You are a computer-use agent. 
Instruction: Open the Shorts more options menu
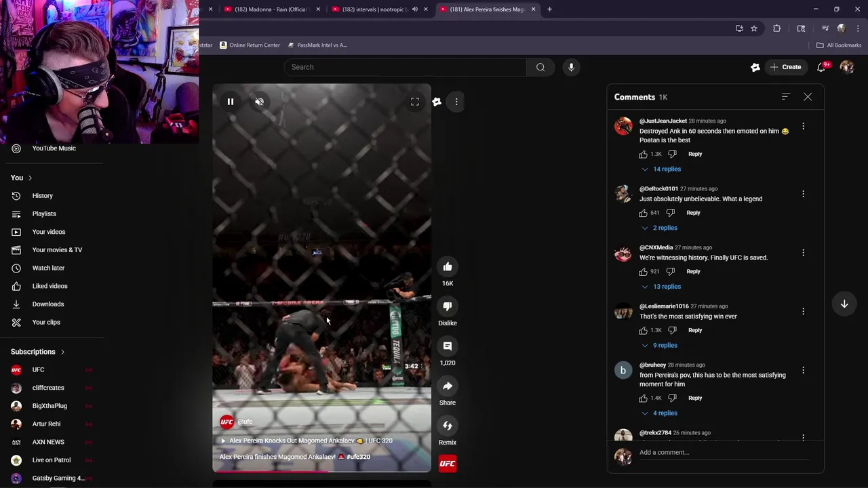456,102
